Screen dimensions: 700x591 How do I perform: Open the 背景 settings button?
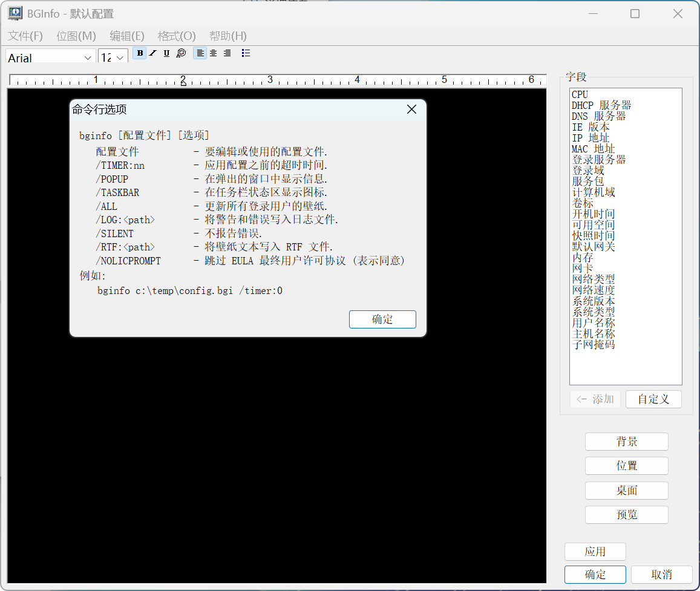coord(627,442)
